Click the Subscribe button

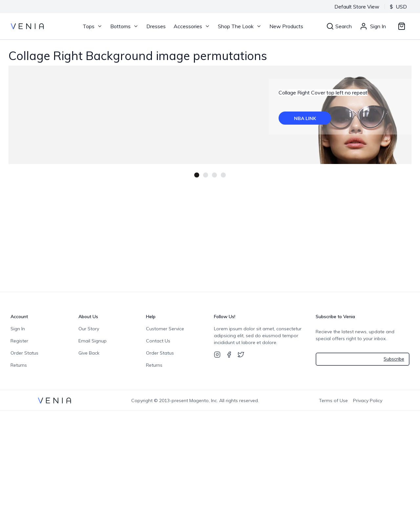click(x=394, y=359)
